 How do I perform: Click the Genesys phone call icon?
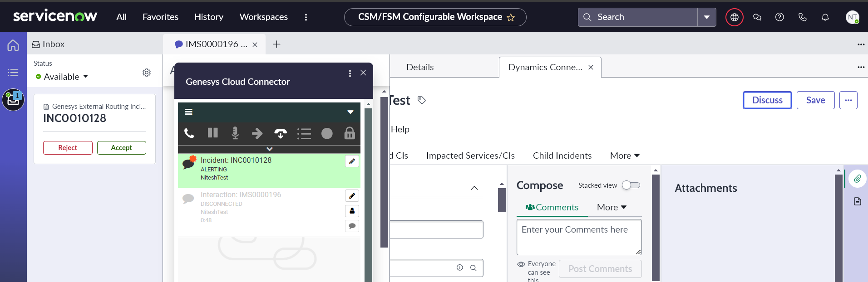189,133
